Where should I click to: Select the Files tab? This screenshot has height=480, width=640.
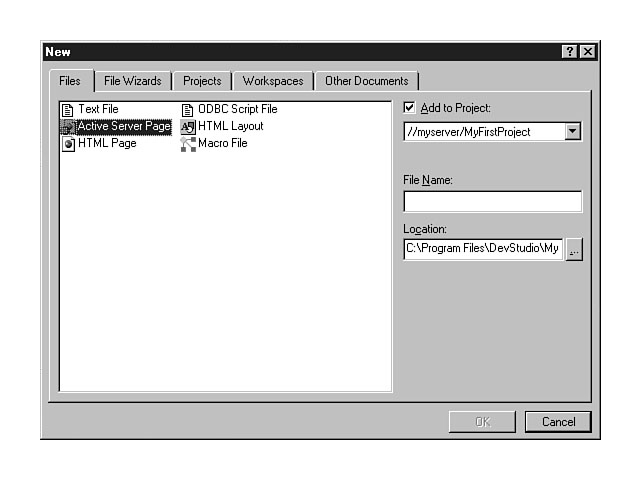click(x=70, y=81)
